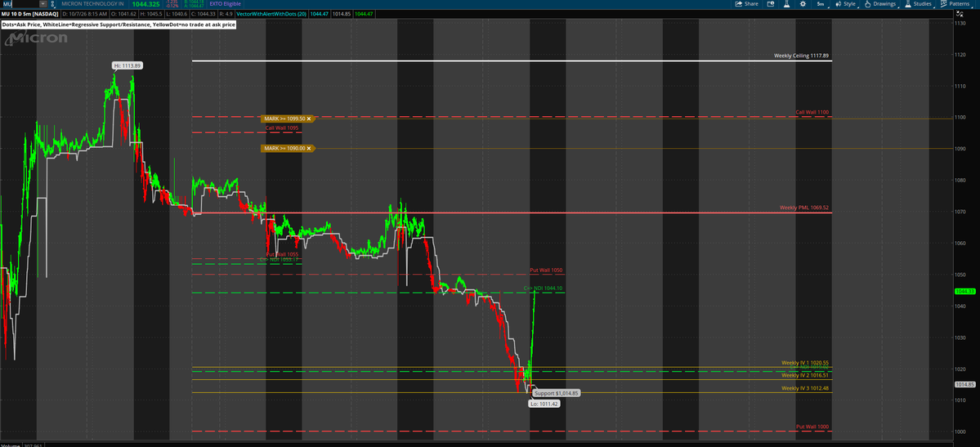
Task: Click the Hi: 1113.89 bubble
Action: coord(128,65)
